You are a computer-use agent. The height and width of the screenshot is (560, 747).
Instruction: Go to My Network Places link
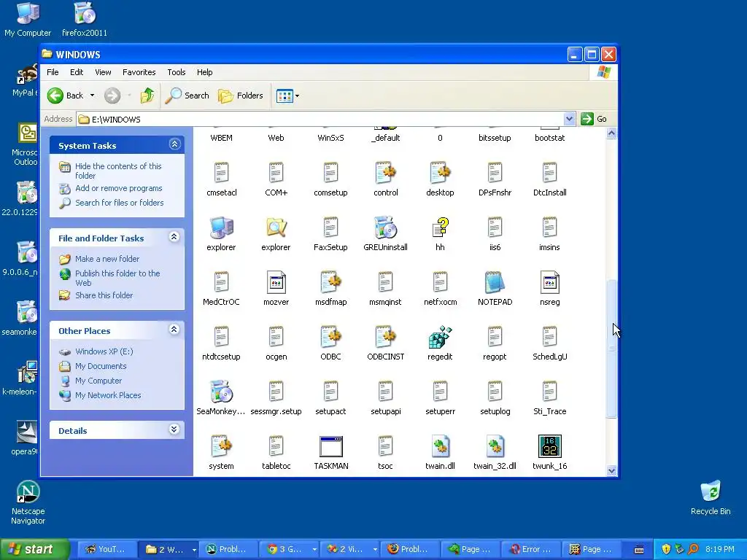click(108, 396)
